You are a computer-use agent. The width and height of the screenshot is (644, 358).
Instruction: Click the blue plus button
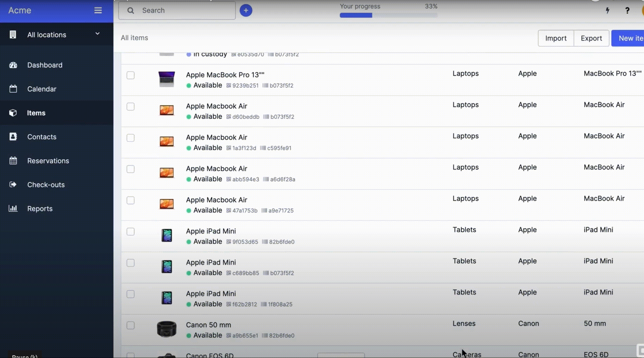click(x=246, y=11)
